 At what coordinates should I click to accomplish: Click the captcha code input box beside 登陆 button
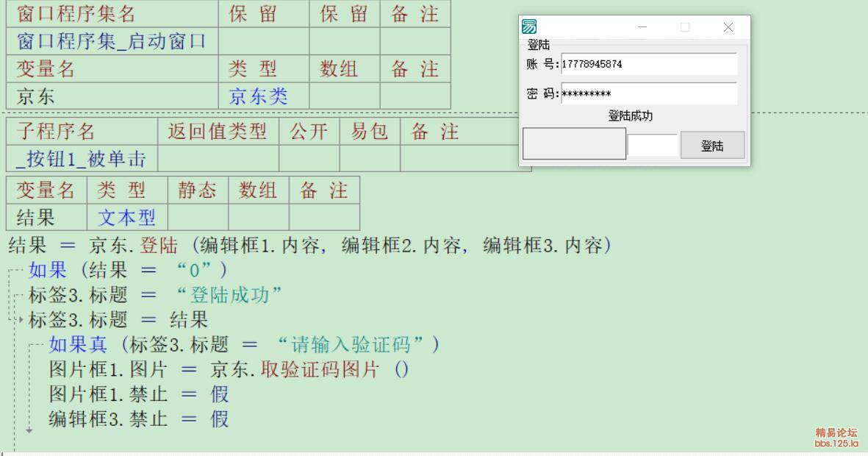(652, 146)
